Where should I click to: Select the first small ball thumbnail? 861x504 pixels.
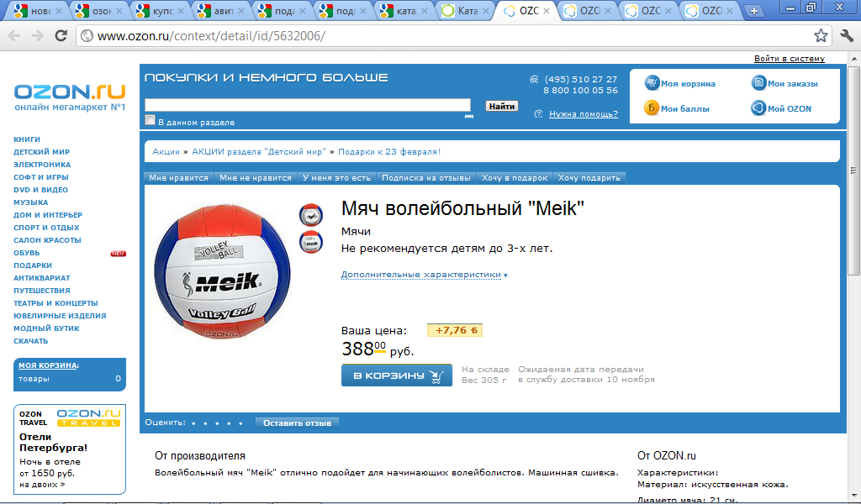click(311, 214)
